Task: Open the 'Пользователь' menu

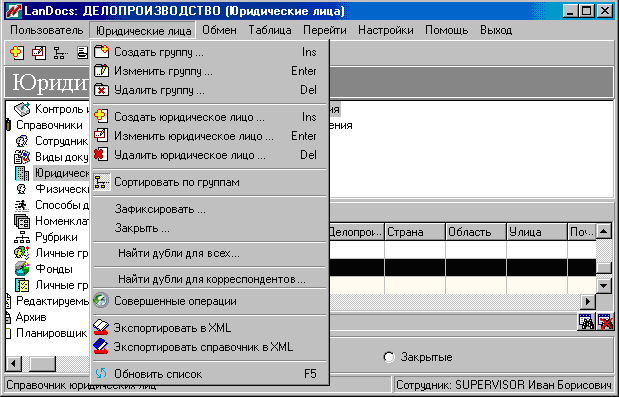Action: click(47, 30)
